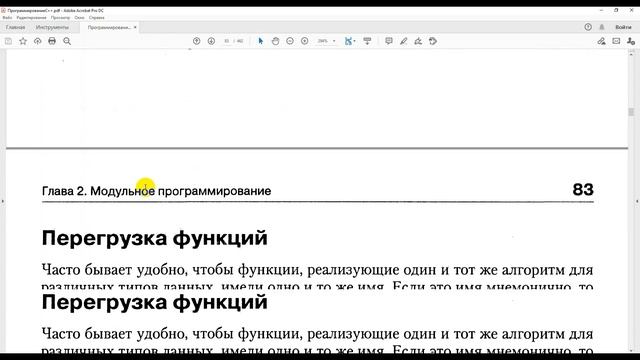The width and height of the screenshot is (640, 360).
Task: Click the lower 'Перегрузка функций' heading
Action: click(x=155, y=302)
